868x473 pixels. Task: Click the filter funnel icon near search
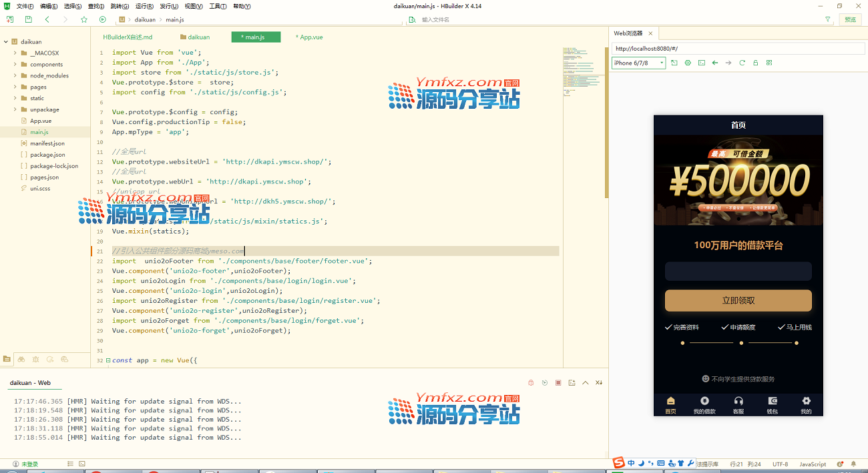click(x=828, y=19)
